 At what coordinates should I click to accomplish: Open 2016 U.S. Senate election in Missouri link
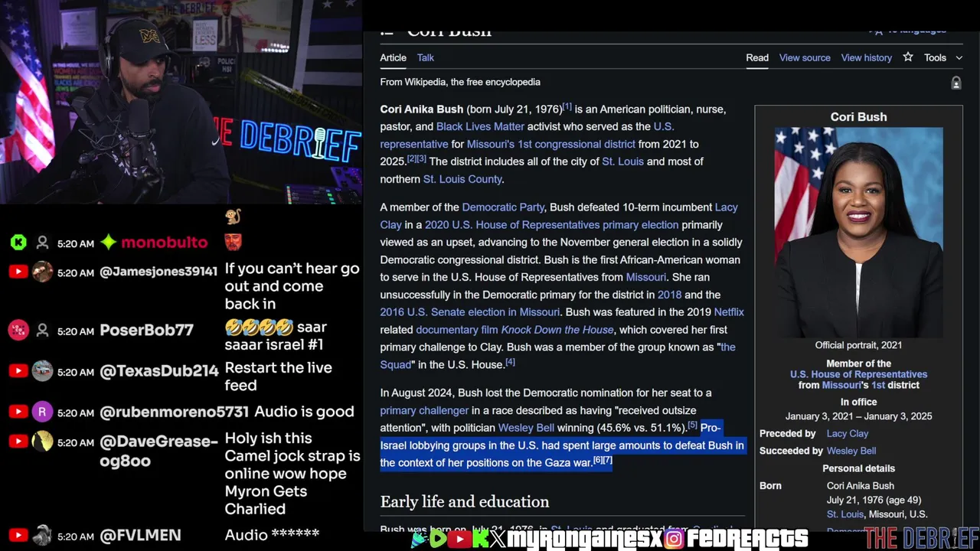[469, 312]
